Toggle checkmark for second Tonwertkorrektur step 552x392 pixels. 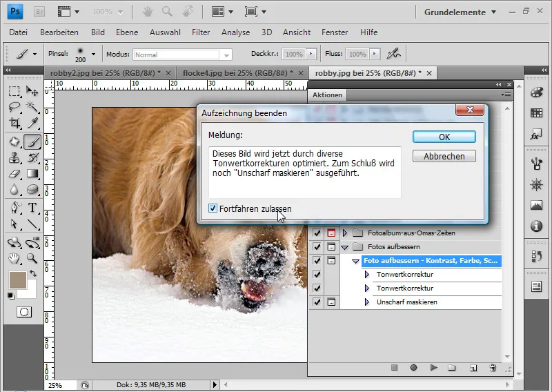pos(317,288)
